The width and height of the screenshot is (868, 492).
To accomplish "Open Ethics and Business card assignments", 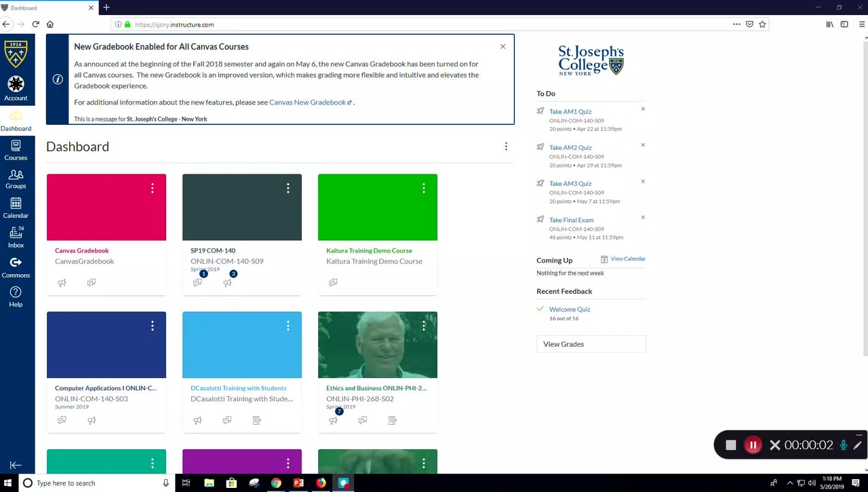I will [393, 421].
